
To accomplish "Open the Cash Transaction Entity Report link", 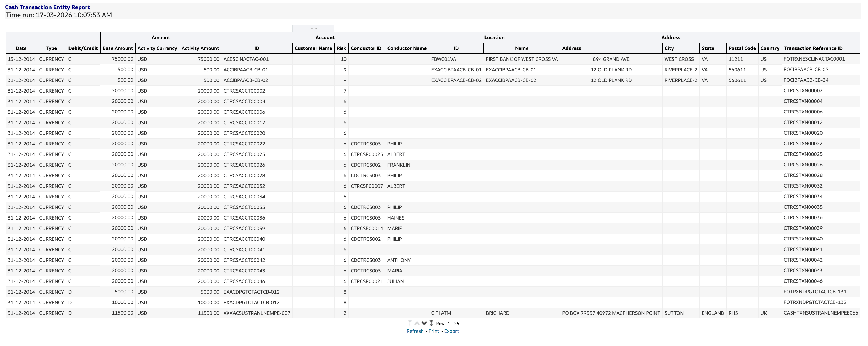I will [47, 7].
